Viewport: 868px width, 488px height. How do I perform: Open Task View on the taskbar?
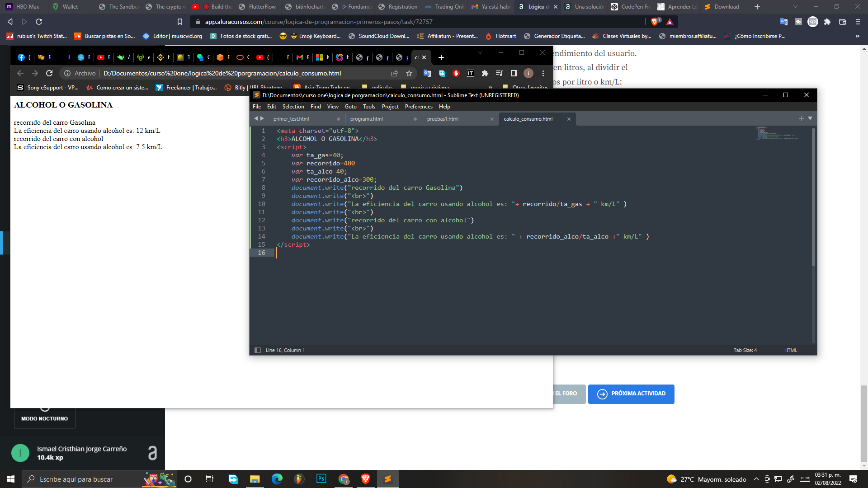tap(210, 479)
